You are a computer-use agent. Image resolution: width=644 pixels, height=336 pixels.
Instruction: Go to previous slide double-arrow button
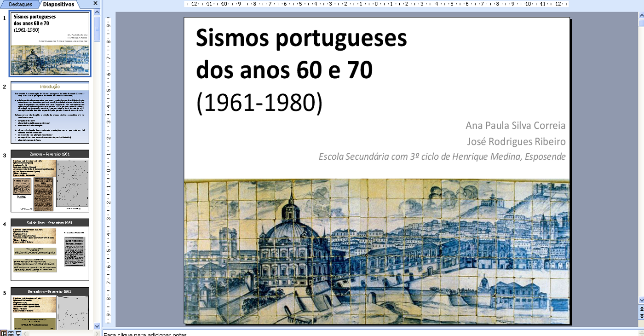641,309
